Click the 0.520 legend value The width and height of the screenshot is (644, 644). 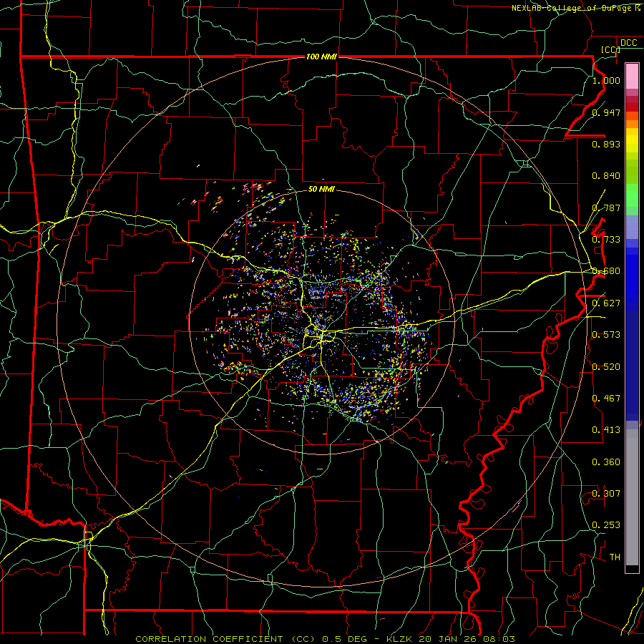606,367
